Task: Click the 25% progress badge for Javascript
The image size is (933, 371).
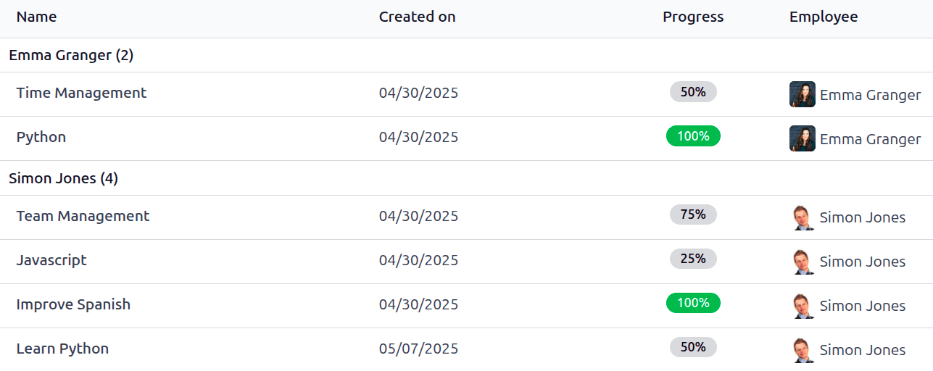Action: tap(693, 259)
